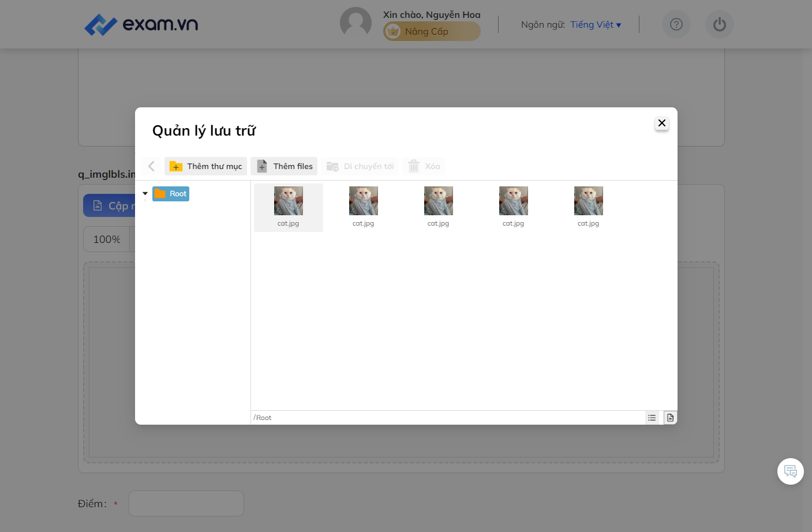Click the back arrow in storage manager toolbar

click(151, 166)
